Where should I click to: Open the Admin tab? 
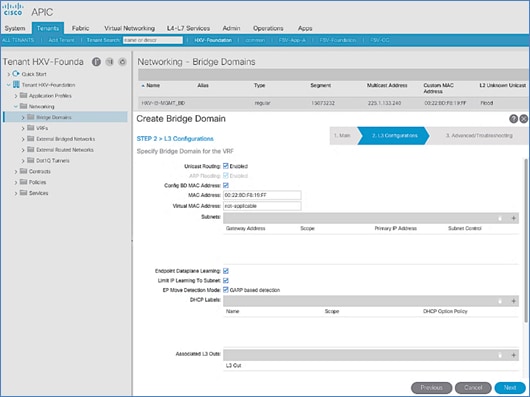(x=232, y=28)
